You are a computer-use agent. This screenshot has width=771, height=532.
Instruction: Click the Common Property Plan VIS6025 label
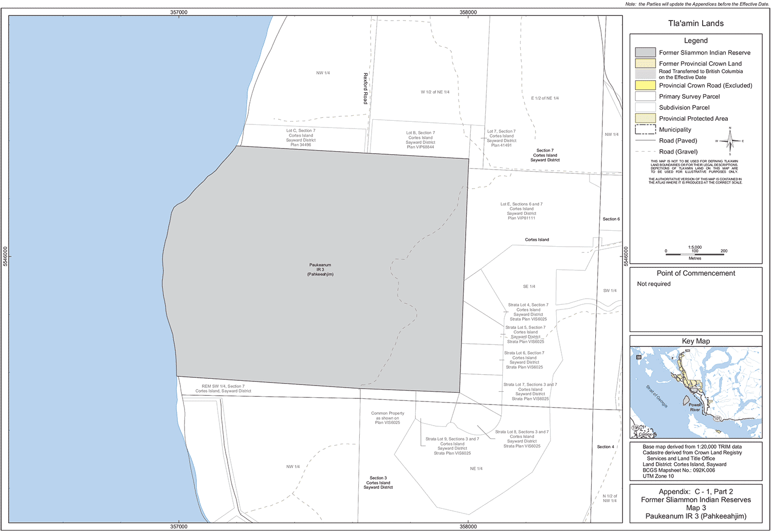pyautogui.click(x=388, y=418)
